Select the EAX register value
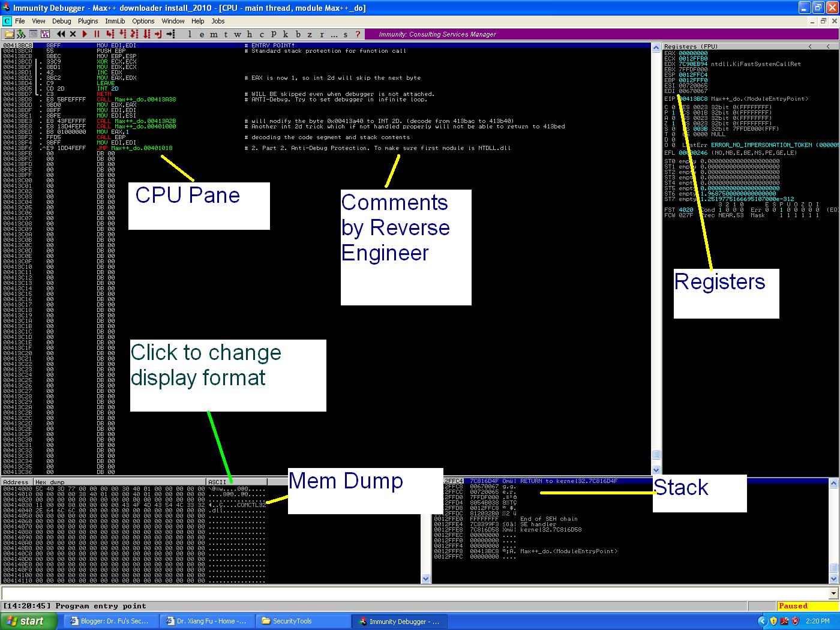The width and height of the screenshot is (840, 630). coord(693,53)
